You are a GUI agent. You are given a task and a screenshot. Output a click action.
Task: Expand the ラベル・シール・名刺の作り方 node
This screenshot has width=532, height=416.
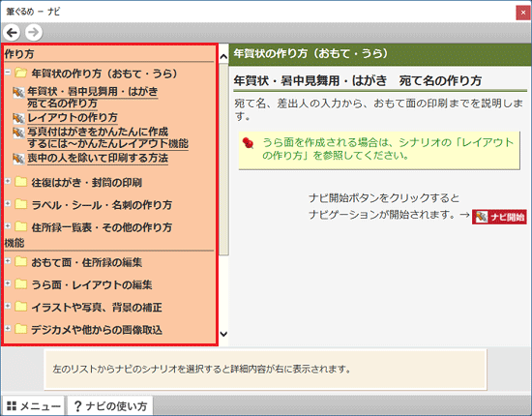coord(8,203)
